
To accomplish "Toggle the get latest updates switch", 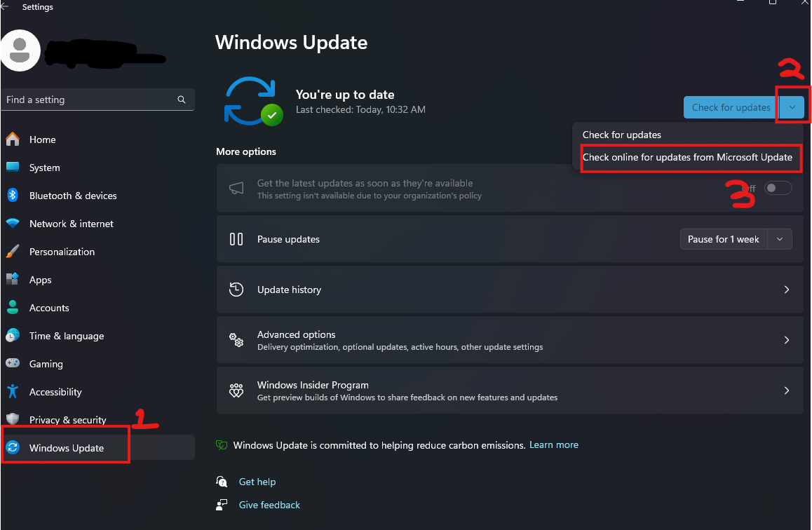I will [778, 188].
